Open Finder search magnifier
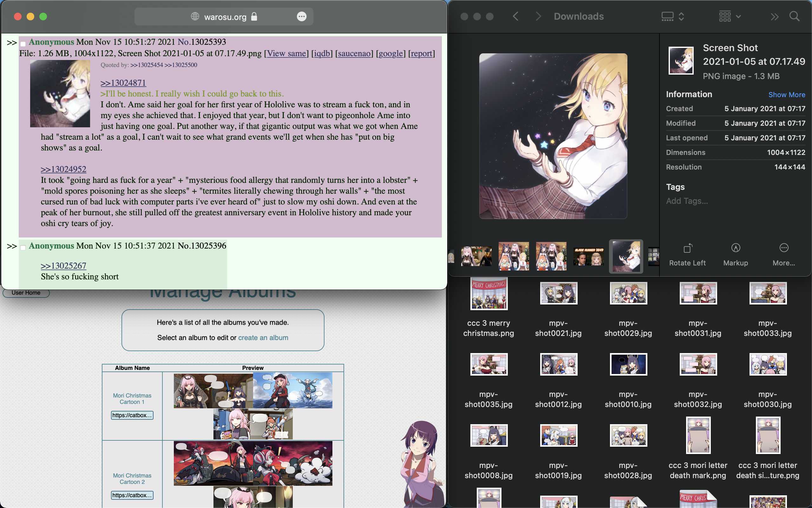The image size is (812, 508). 794,17
